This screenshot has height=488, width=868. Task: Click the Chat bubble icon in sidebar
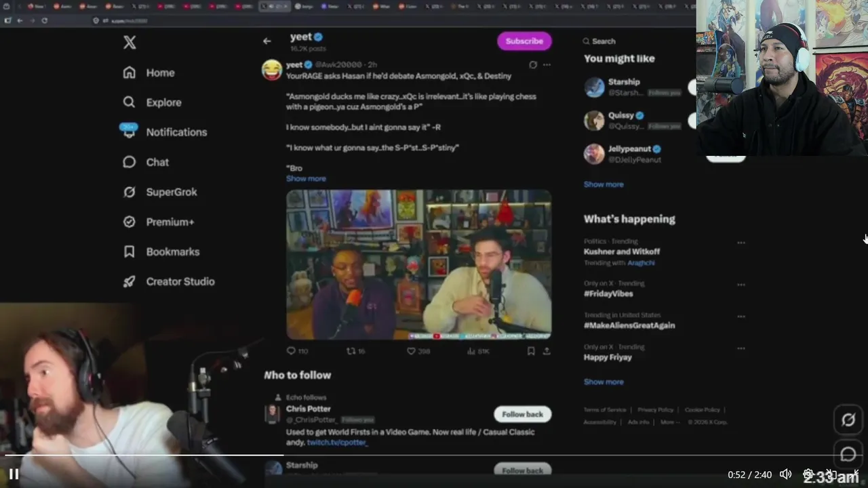click(129, 162)
